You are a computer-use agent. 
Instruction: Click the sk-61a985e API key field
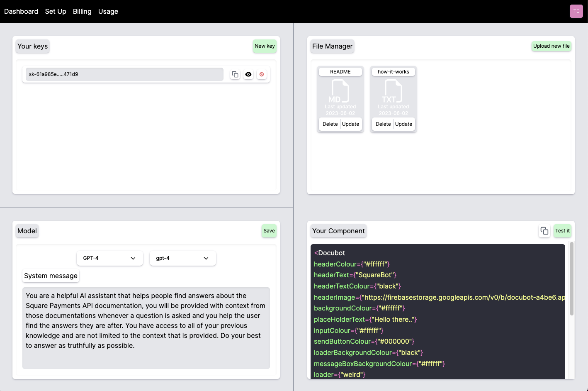124,74
